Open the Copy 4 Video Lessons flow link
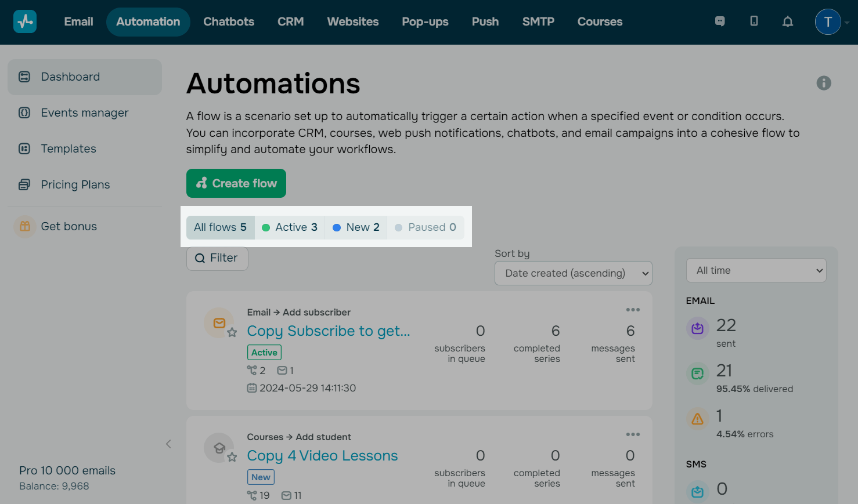 pyautogui.click(x=322, y=456)
